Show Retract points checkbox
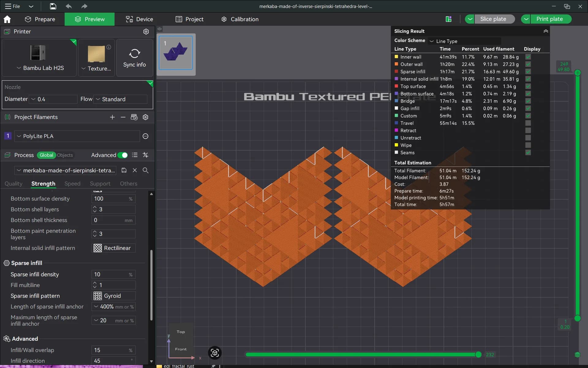 tap(528, 131)
